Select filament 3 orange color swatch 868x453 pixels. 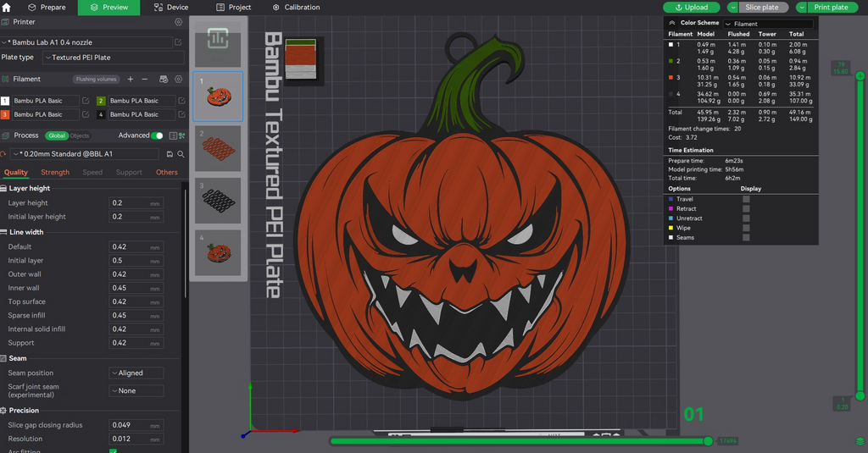[5, 114]
